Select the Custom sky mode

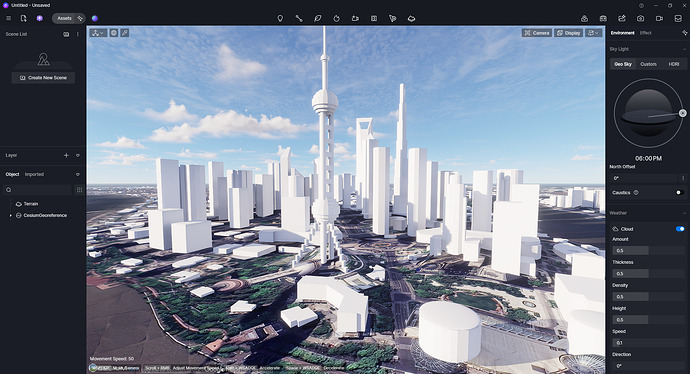point(648,64)
